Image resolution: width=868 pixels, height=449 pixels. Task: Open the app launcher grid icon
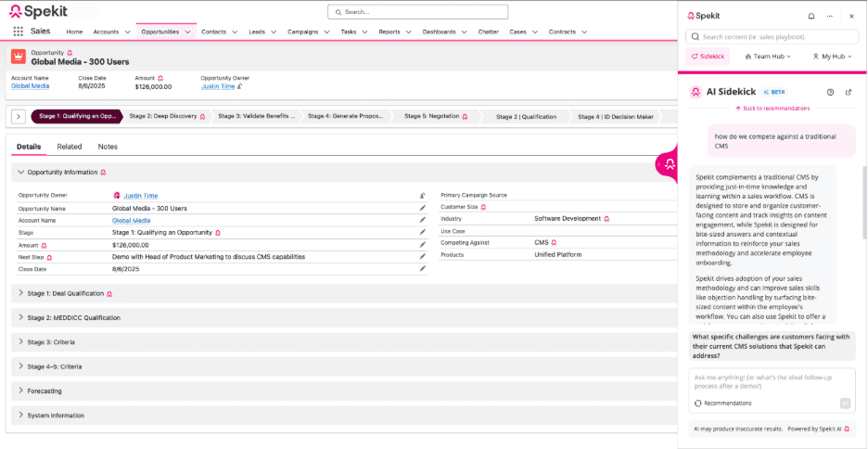click(19, 32)
